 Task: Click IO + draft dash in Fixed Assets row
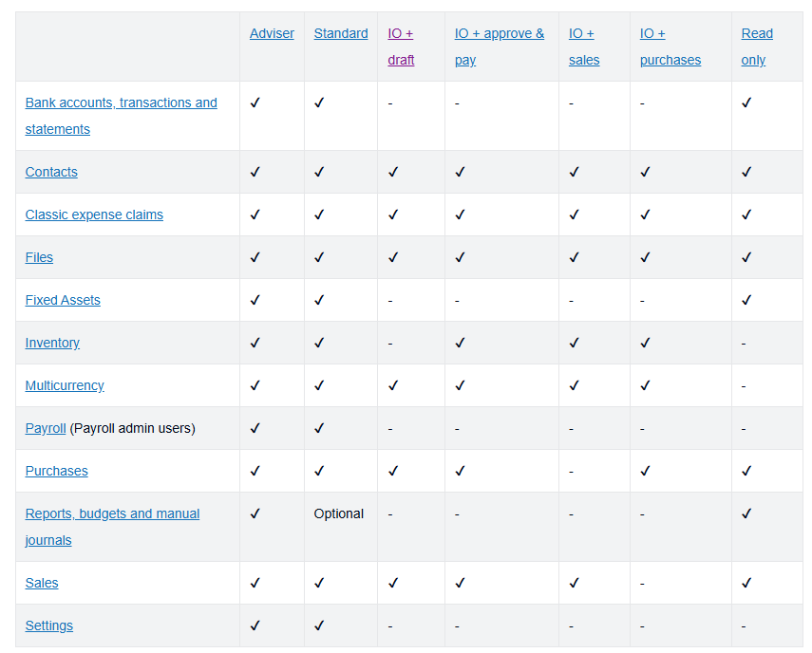pyautogui.click(x=390, y=301)
